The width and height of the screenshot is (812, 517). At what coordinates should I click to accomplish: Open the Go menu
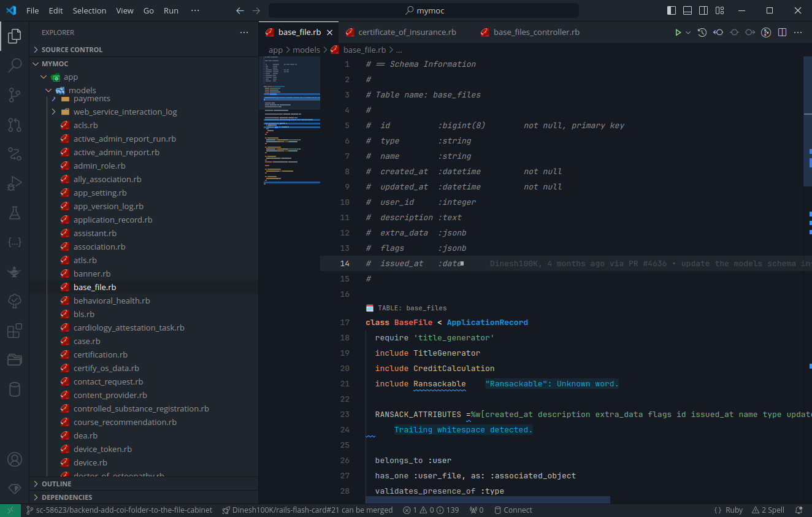pyautogui.click(x=148, y=10)
